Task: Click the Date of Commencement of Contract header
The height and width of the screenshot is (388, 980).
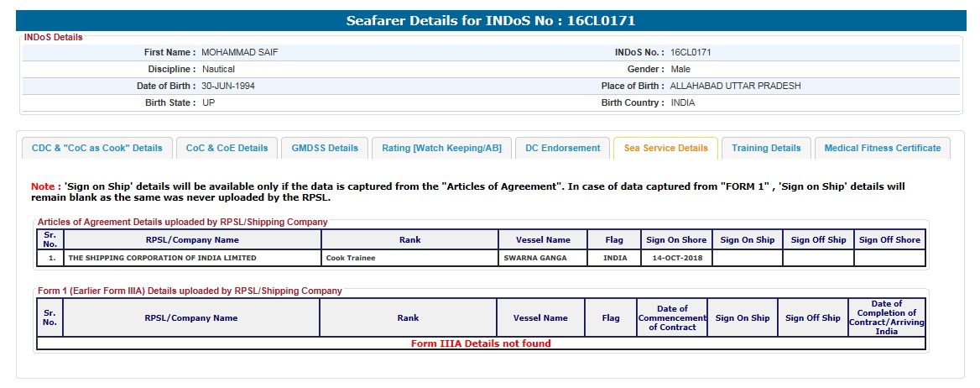Action: (671, 318)
